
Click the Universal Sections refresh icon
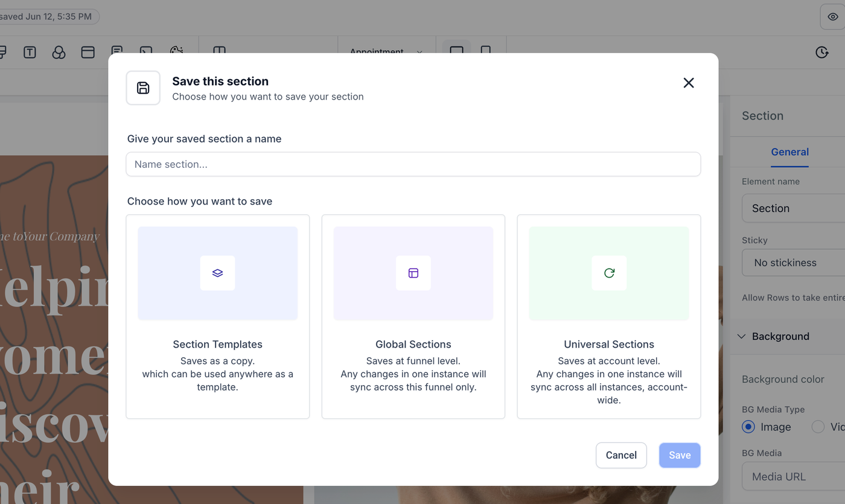click(609, 273)
